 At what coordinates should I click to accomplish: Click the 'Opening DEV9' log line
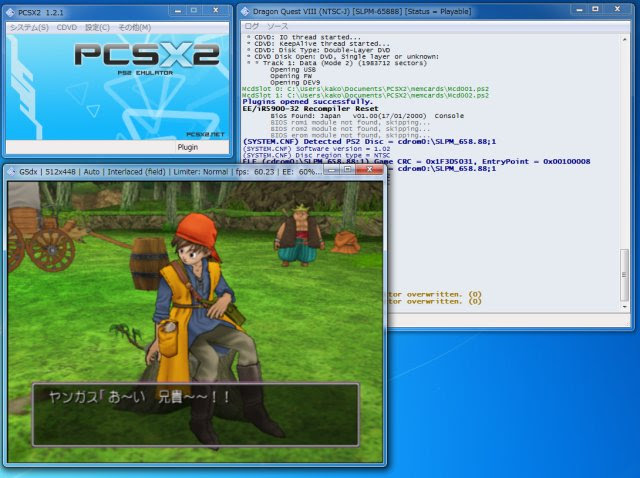[x=295, y=82]
